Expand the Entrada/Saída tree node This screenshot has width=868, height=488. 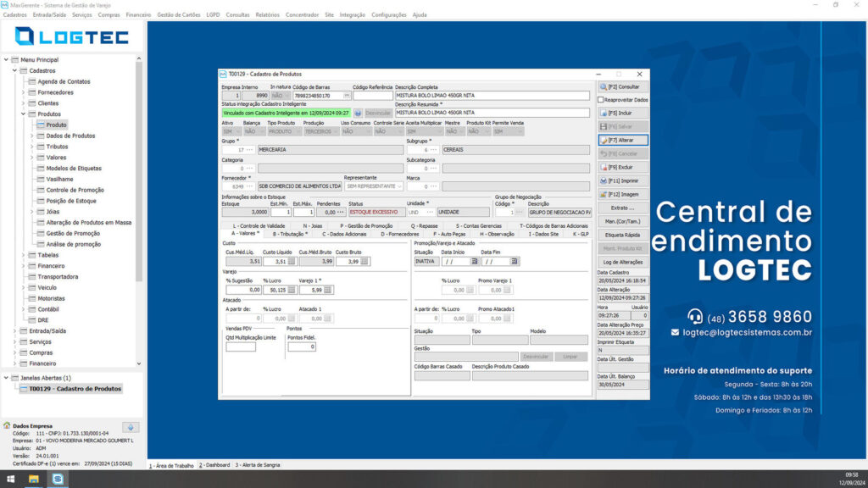[15, 331]
